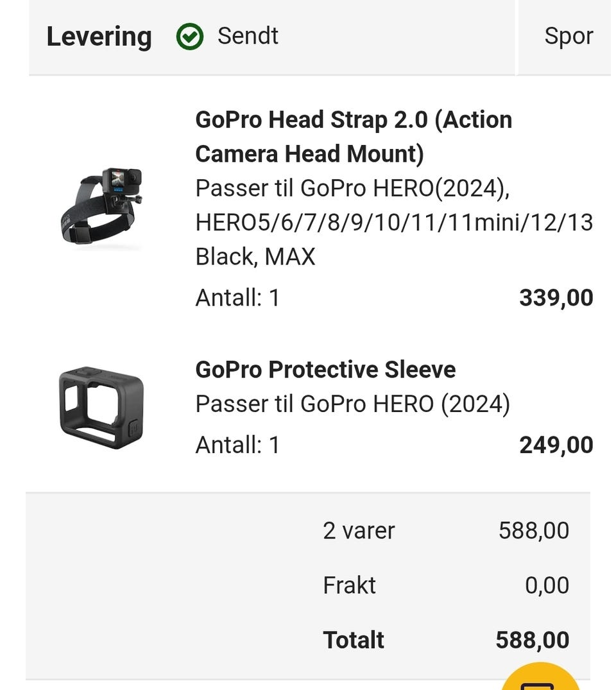Tap the yellow floating chat button
Image resolution: width=616 pixels, height=690 pixels.
541,679
